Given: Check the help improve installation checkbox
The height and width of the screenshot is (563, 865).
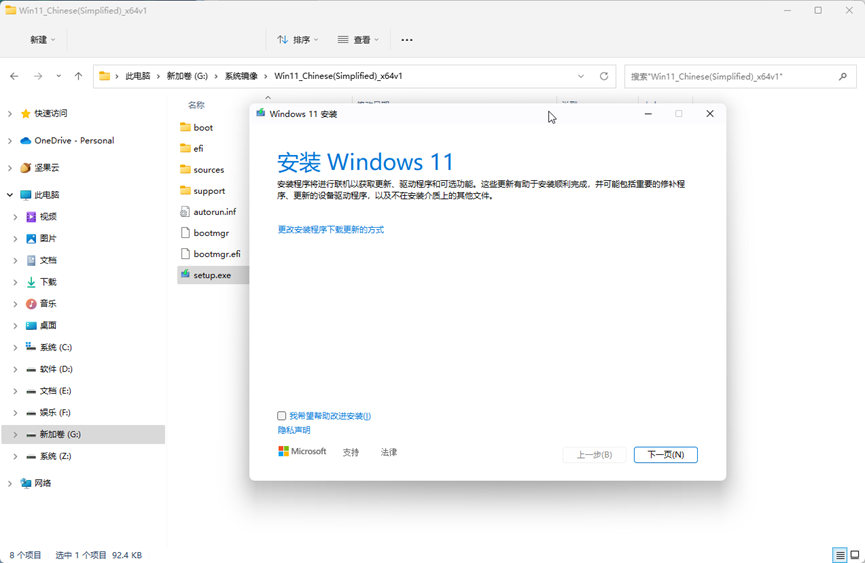Looking at the screenshot, I should coord(281,416).
